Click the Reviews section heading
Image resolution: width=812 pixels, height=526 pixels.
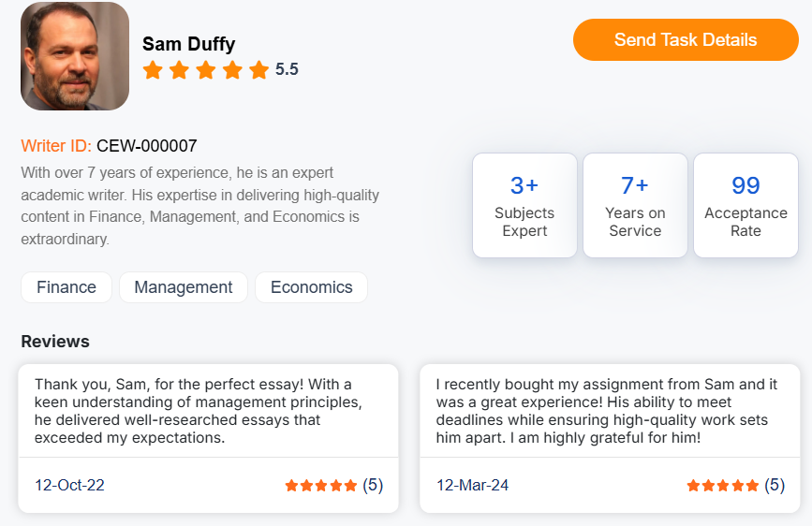point(55,342)
